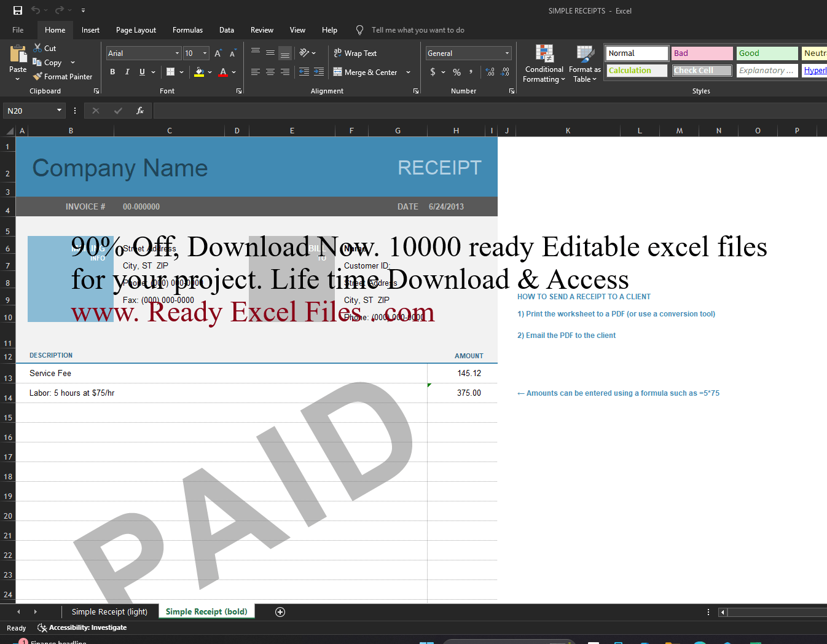Image resolution: width=827 pixels, height=644 pixels.
Task: Click the Undo arrow icon
Action: point(36,10)
